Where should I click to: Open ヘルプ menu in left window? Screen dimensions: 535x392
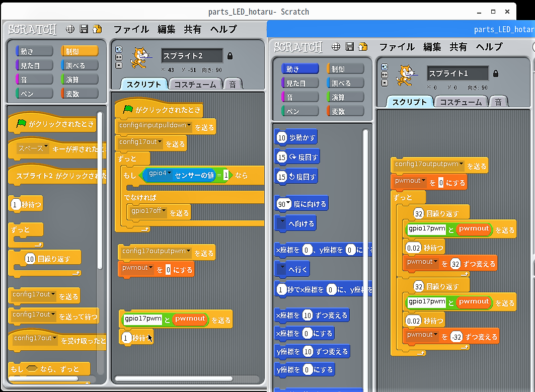point(223,29)
